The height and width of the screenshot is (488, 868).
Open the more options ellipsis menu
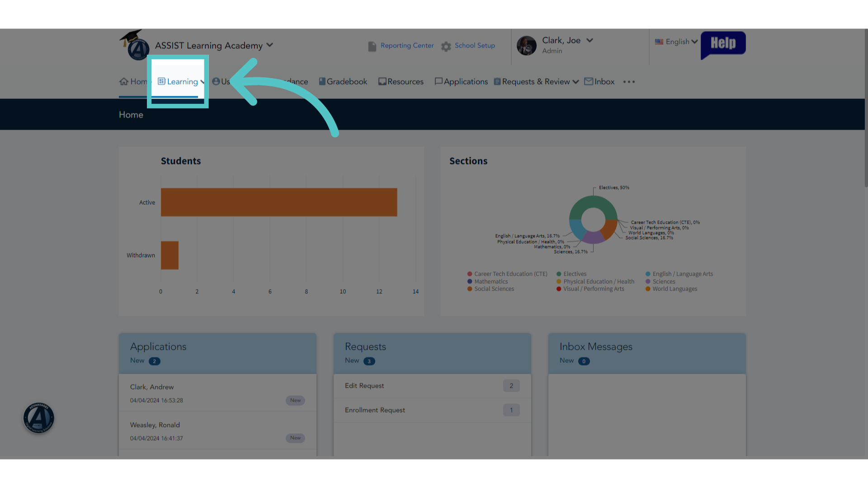point(629,82)
